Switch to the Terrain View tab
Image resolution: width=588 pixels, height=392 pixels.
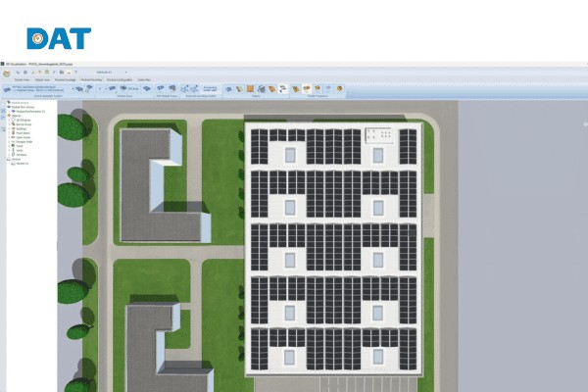point(22,79)
